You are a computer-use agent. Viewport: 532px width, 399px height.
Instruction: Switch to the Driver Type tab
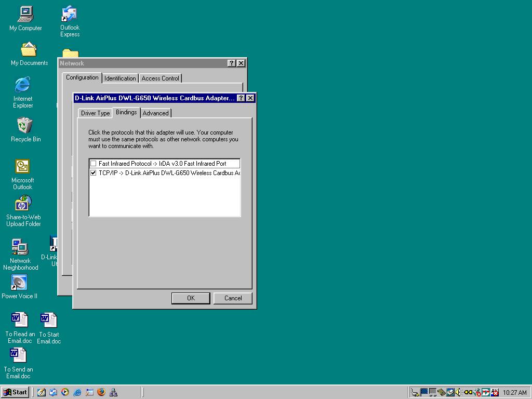coord(96,113)
